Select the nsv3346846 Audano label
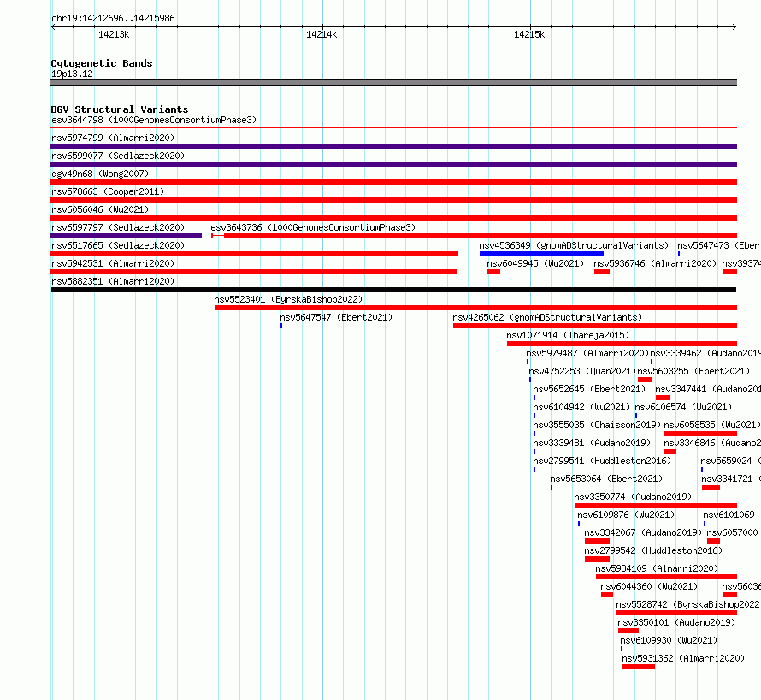 [712, 443]
